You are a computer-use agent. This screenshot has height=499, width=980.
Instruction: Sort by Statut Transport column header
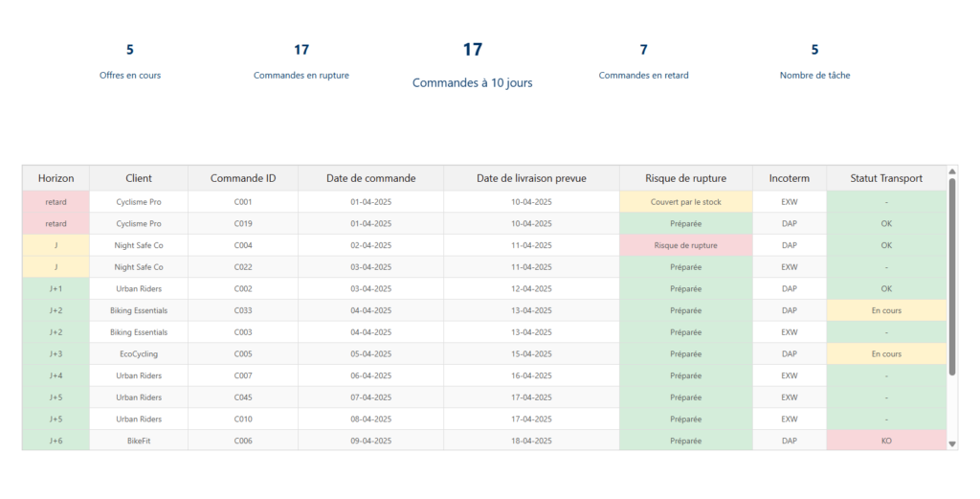tap(886, 178)
